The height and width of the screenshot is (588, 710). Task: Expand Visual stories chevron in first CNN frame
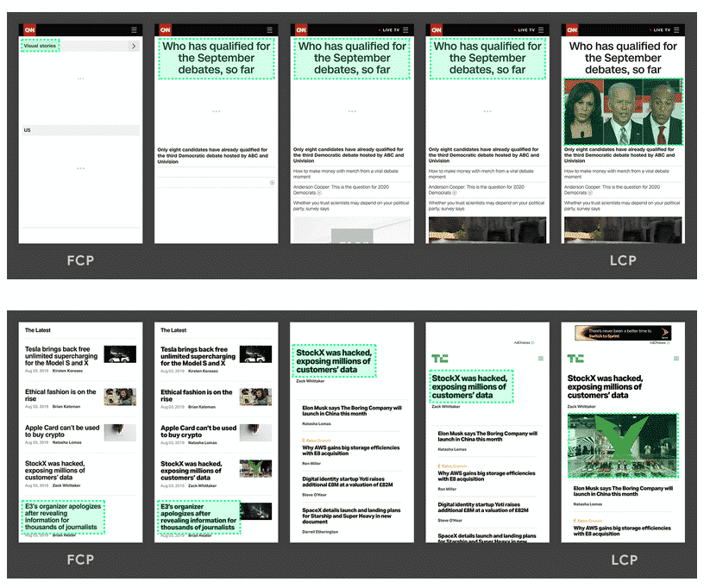[134, 46]
